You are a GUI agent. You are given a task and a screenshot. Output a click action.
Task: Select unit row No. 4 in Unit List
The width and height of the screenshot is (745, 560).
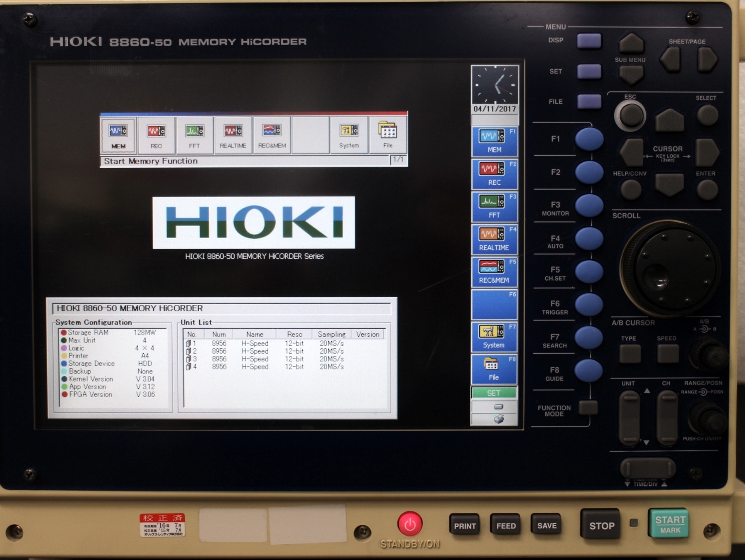[x=284, y=367]
